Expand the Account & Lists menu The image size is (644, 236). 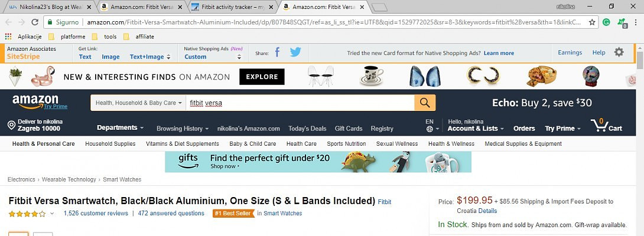pos(475,128)
